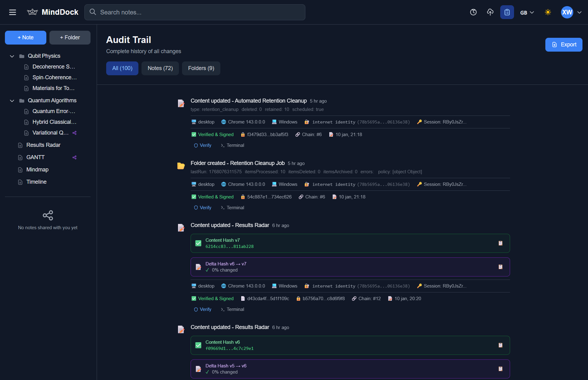Image resolution: width=588 pixels, height=380 pixels.
Task: Open the Audit Trail clipboard icon
Action: 507,12
